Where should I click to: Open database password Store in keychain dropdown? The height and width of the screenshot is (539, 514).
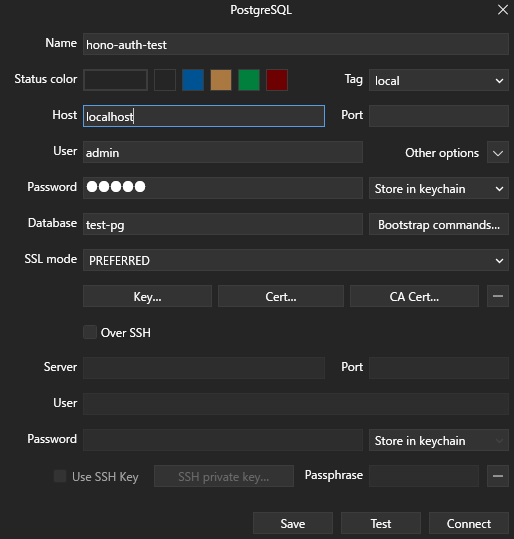[x=439, y=188]
